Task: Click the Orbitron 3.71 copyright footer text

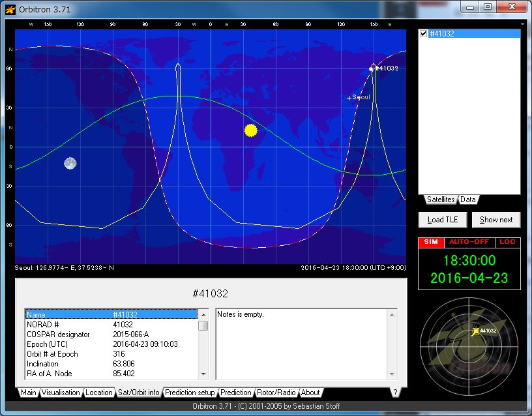Action: [266, 406]
